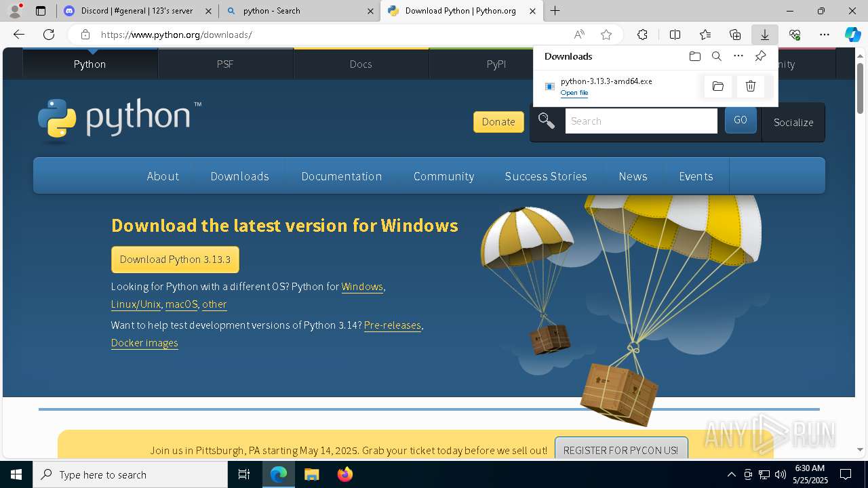Click the GO search button
This screenshot has width=868, height=488.
741,120
